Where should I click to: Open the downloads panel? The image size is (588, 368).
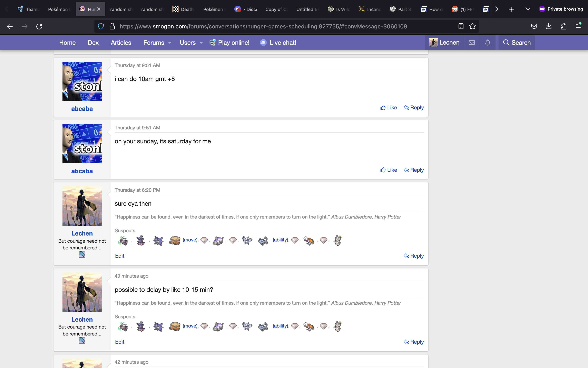pyautogui.click(x=549, y=26)
